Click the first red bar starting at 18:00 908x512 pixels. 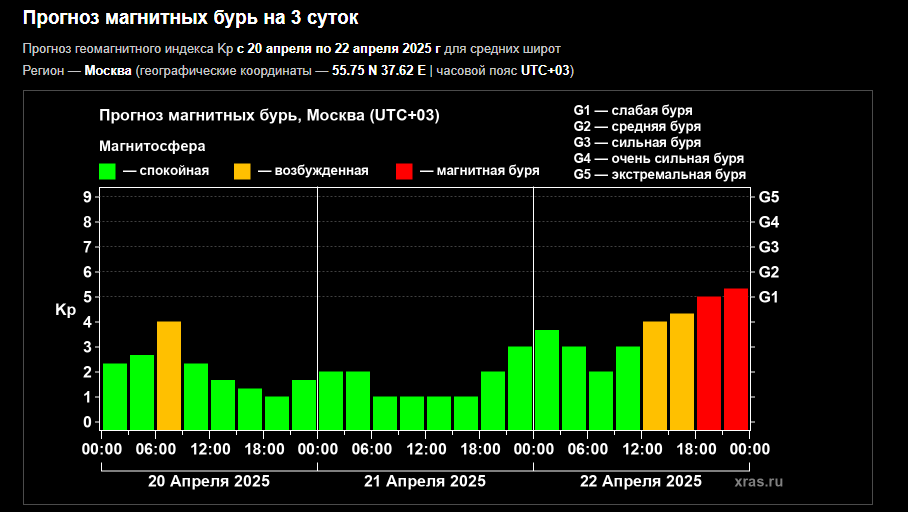[709, 362]
